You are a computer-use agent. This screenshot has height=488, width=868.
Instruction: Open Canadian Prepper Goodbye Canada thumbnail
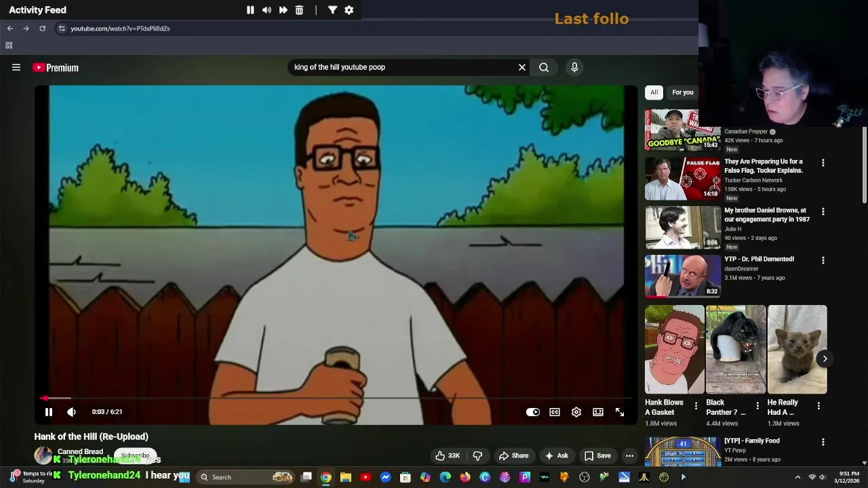(682, 129)
